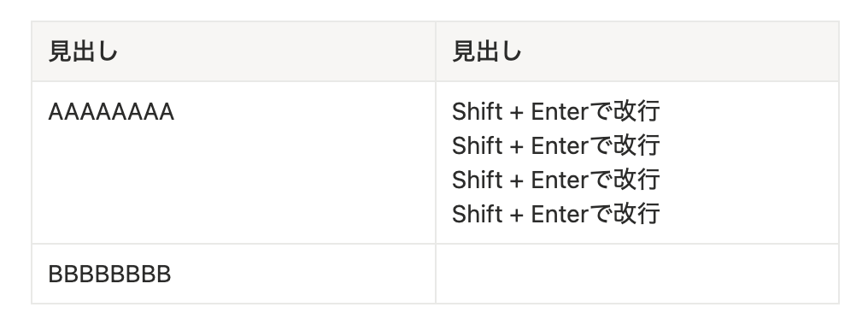Click the column divider between the header cells
Image resolution: width=868 pixels, height=325 pixels.
pyautogui.click(x=436, y=51)
